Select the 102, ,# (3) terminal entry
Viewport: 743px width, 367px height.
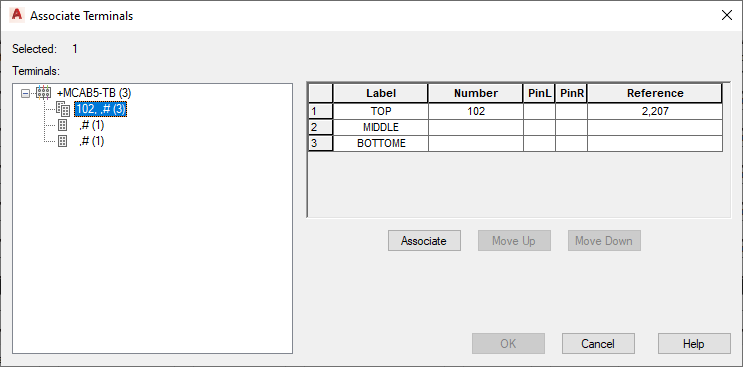[x=100, y=109]
